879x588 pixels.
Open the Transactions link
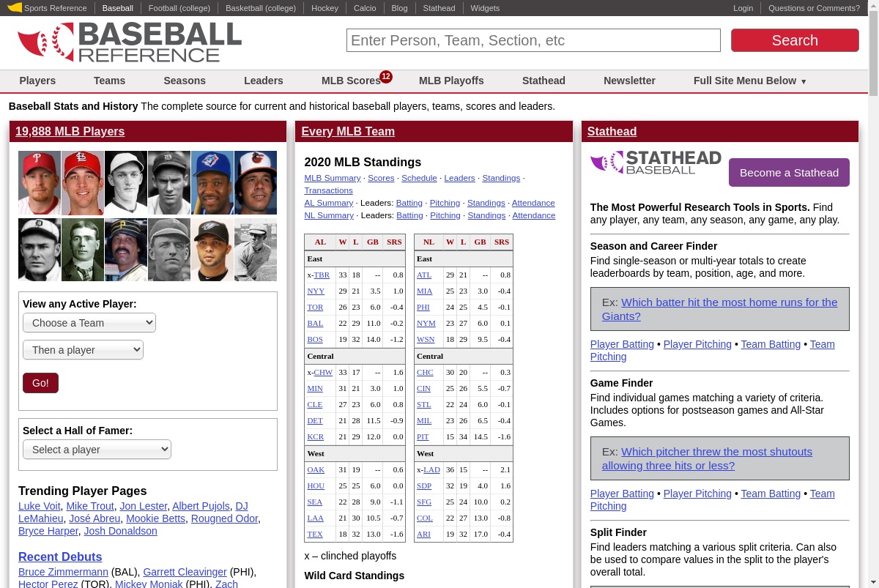[x=329, y=190]
